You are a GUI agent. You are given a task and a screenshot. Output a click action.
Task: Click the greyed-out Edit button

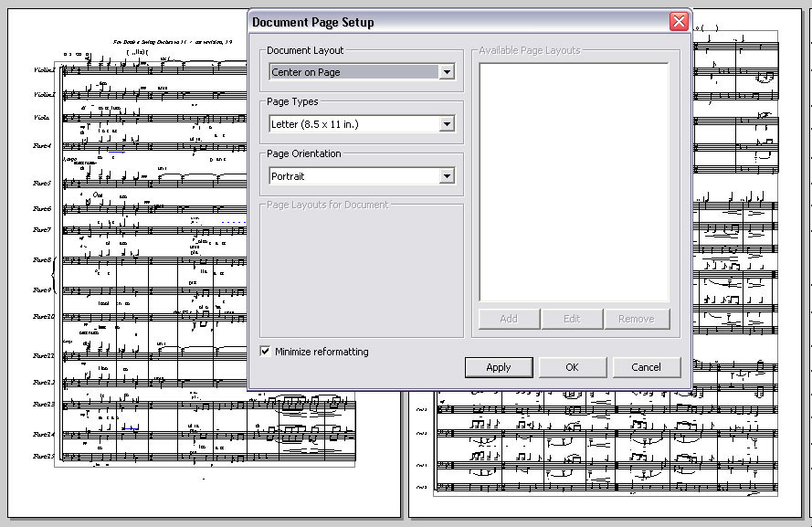tap(572, 319)
